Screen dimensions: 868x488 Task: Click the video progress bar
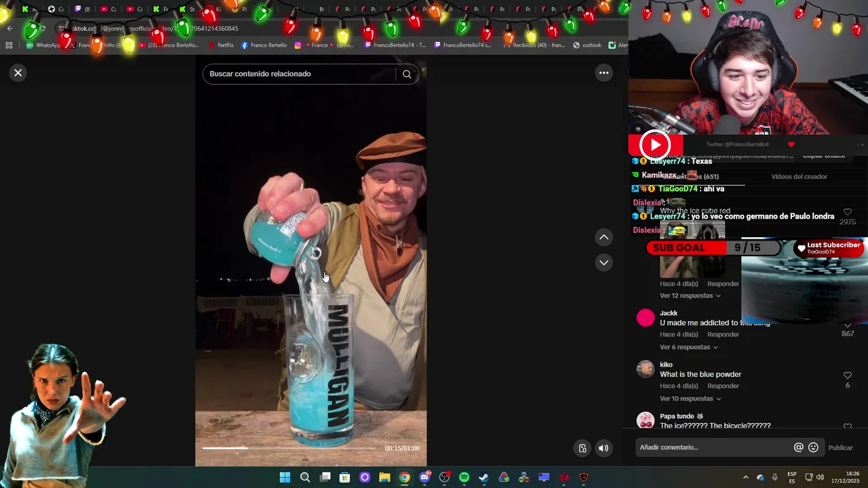(x=288, y=448)
